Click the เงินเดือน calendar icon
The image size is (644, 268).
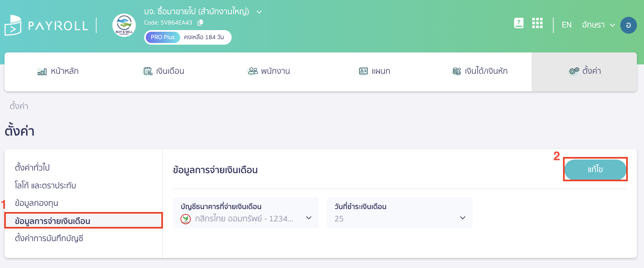(x=148, y=71)
